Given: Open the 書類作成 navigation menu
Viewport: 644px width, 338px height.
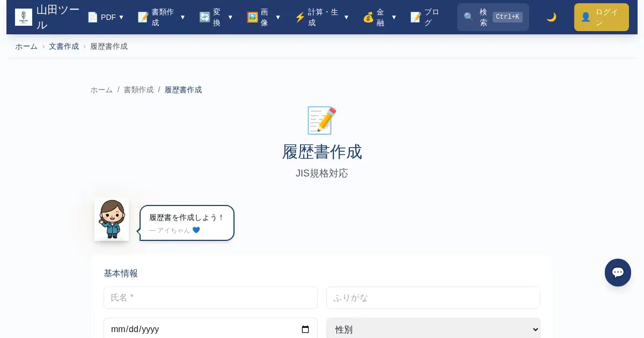Looking at the screenshot, I should coord(161,17).
